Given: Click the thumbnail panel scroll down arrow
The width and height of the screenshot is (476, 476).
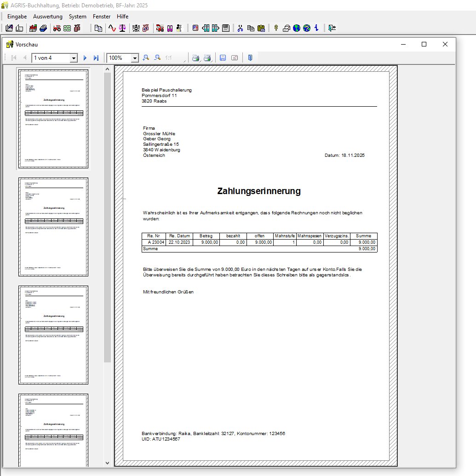Looking at the screenshot, I should click(x=107, y=463).
